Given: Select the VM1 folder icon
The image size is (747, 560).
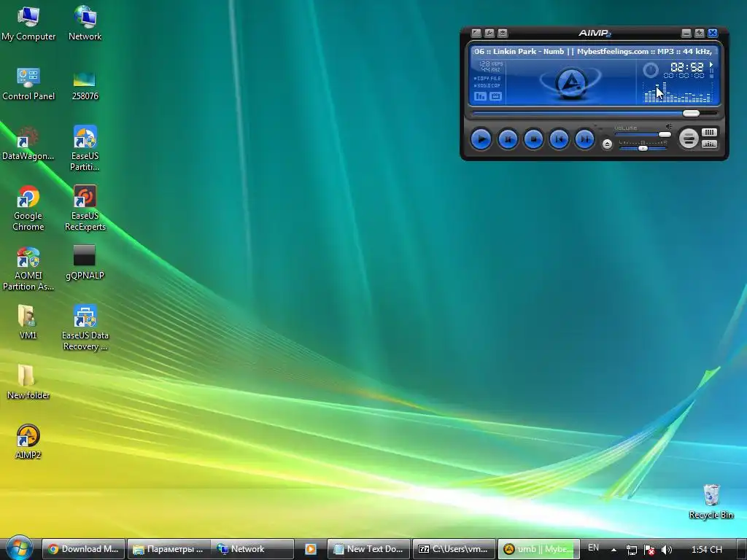Looking at the screenshot, I should (x=28, y=322).
